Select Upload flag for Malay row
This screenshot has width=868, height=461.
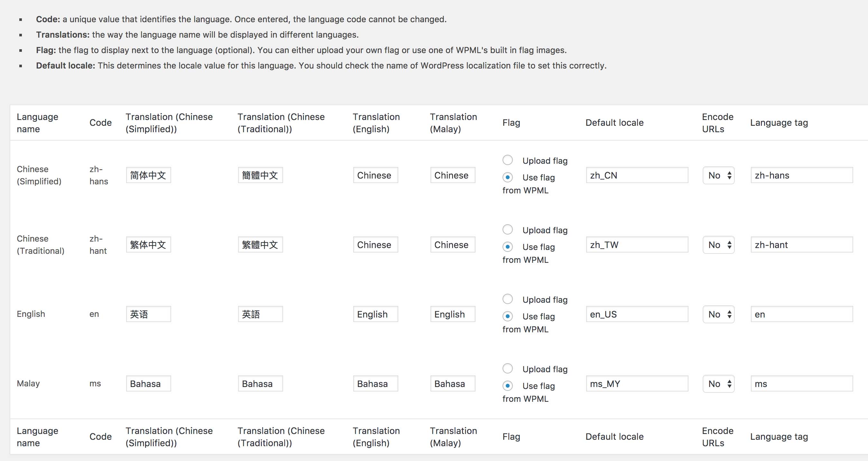click(507, 368)
